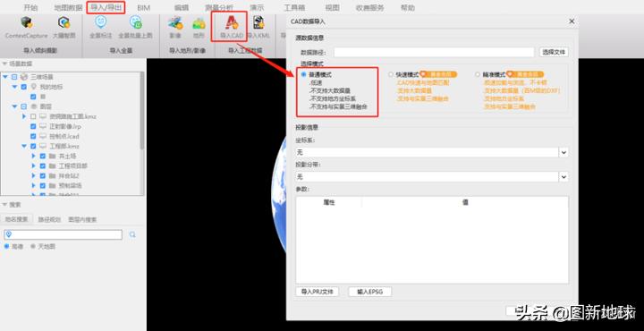Image resolution: width=644 pixels, height=331 pixels.
Task: Open the 开始 ribbon tab
Action: tap(30, 7)
